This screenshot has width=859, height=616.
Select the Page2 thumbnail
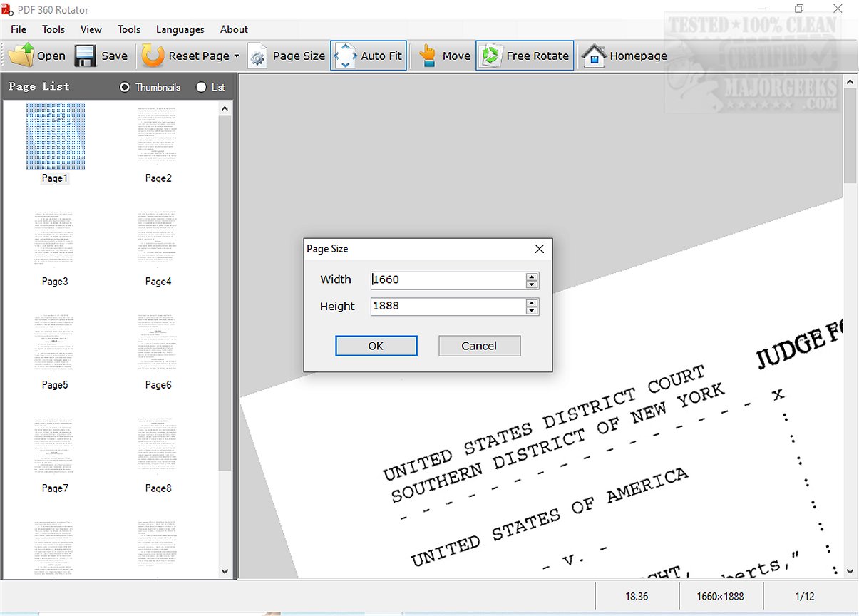click(158, 135)
